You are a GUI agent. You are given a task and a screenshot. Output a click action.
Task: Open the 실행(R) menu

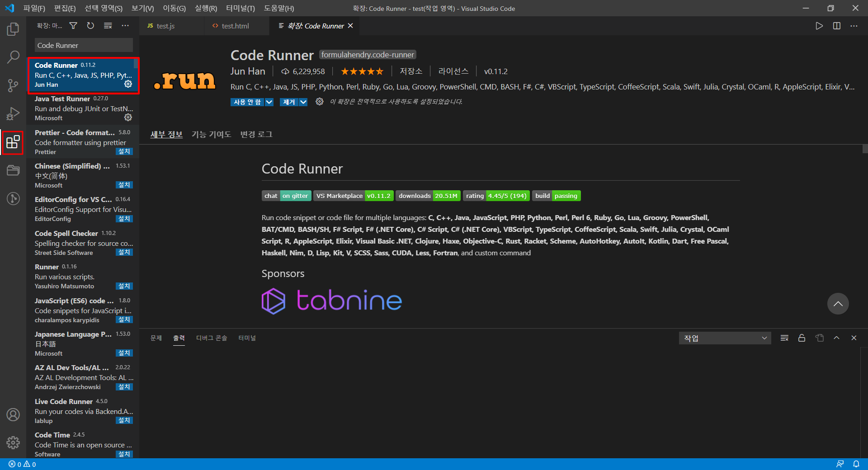click(x=206, y=8)
